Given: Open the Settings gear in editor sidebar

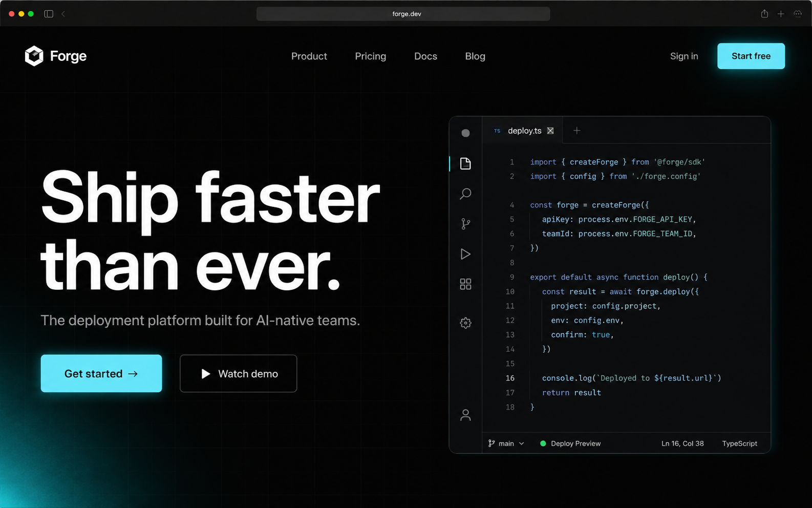Looking at the screenshot, I should tap(465, 323).
